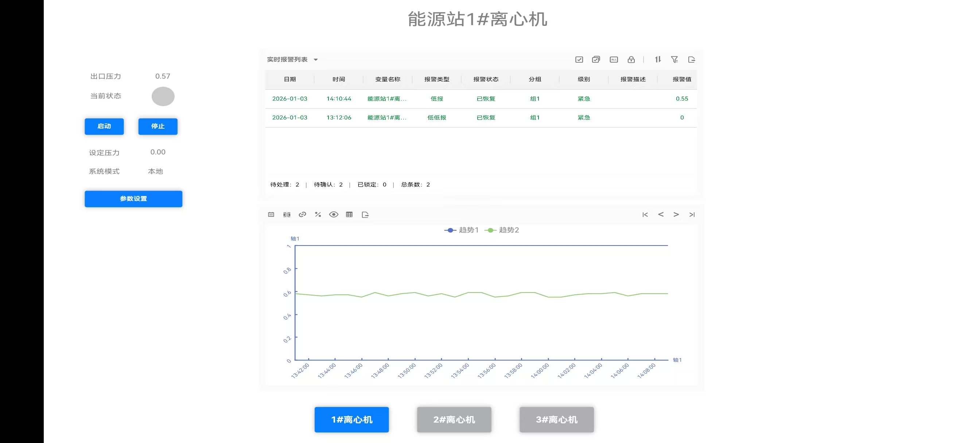Go to next trend page arrow

coord(676,215)
